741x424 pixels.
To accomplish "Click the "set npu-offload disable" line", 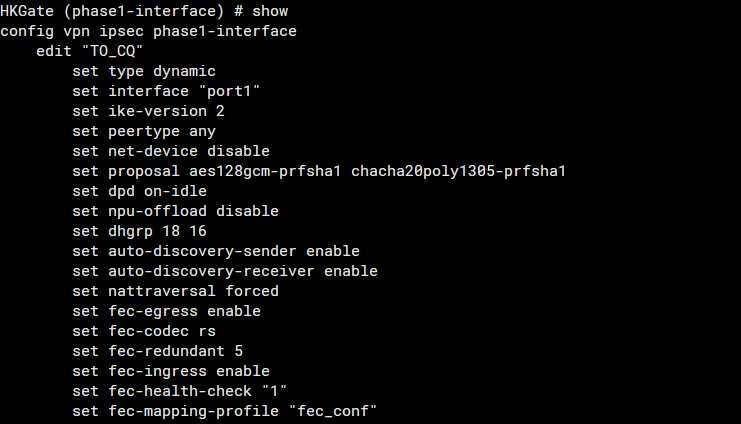I will [175, 211].
